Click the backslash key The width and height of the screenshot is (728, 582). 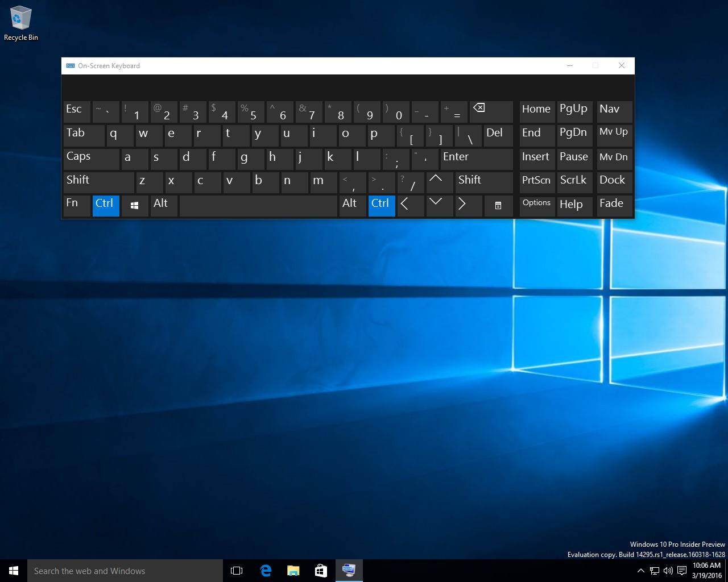pos(469,135)
